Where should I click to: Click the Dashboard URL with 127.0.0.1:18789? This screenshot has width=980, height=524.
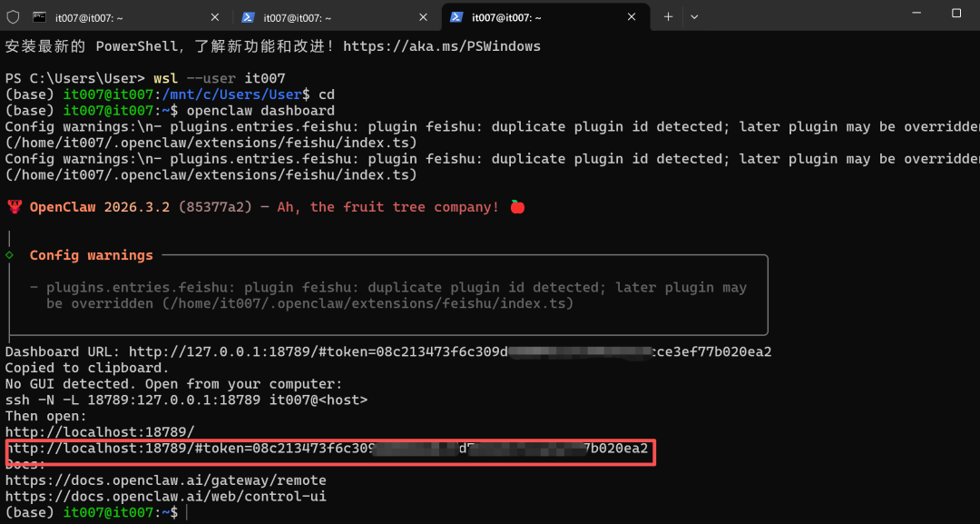point(450,351)
